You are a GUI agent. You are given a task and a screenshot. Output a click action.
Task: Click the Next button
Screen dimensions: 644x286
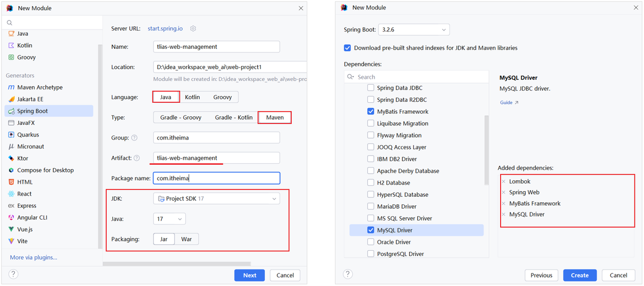tap(250, 275)
